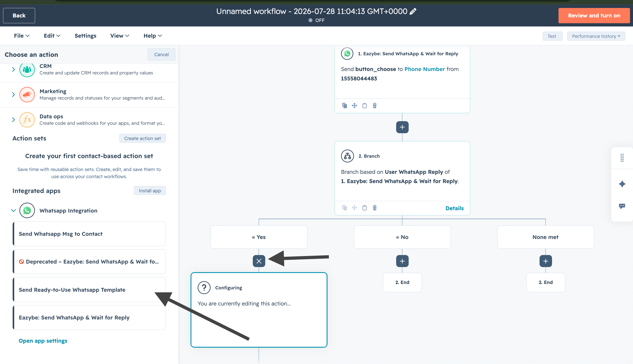Click the Data ops fx icon
633x364 pixels.
(27, 120)
